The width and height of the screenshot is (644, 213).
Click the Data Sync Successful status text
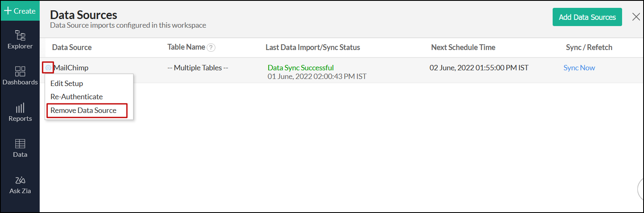click(301, 68)
